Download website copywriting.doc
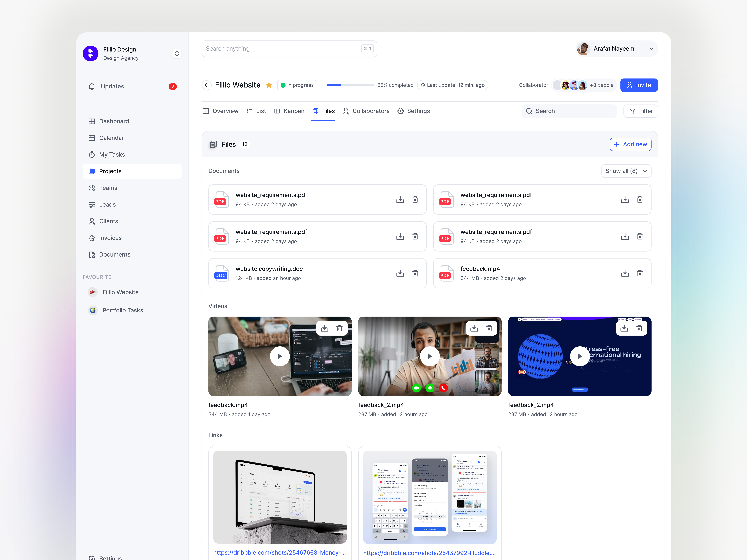Screen dimensions: 747x560 tap(400, 273)
